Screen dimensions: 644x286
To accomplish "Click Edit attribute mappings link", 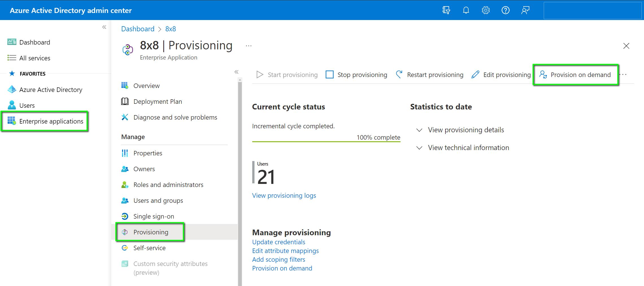I will click(285, 251).
